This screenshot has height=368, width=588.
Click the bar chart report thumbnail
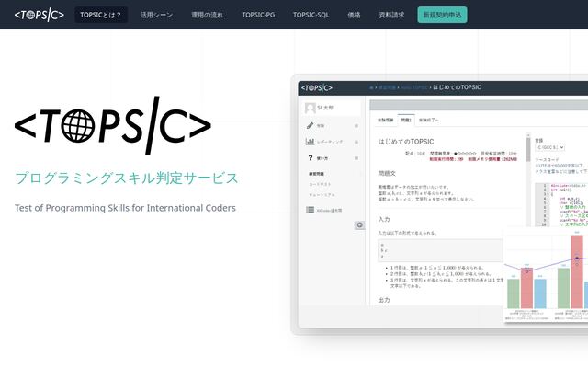546,274
